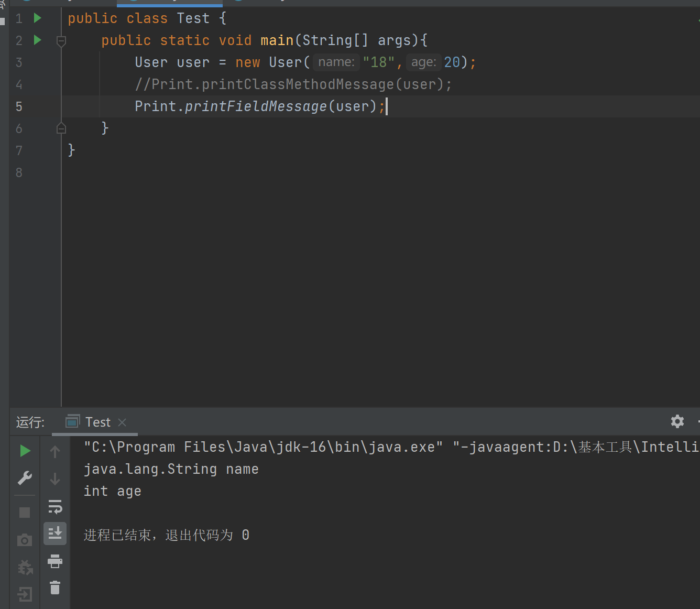Click the "运行:" run panel label

tap(30, 422)
